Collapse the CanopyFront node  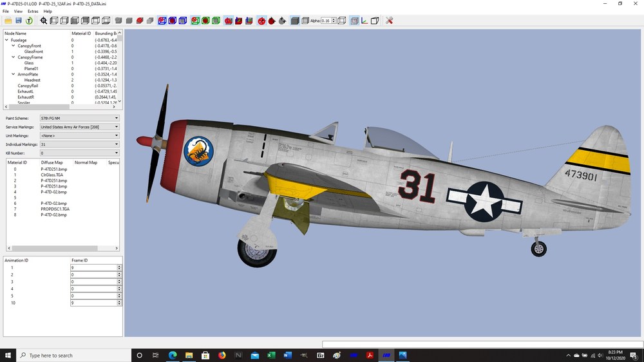13,46
